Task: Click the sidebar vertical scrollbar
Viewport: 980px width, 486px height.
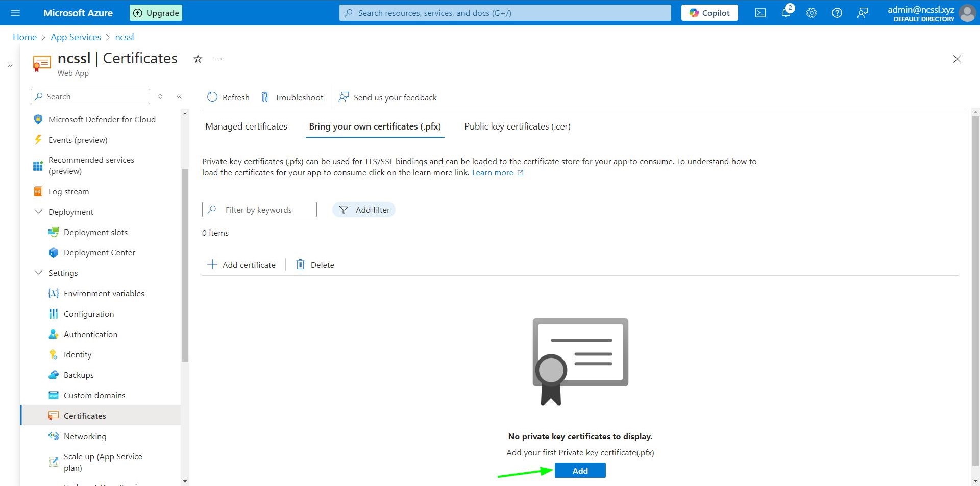Action: click(x=185, y=265)
